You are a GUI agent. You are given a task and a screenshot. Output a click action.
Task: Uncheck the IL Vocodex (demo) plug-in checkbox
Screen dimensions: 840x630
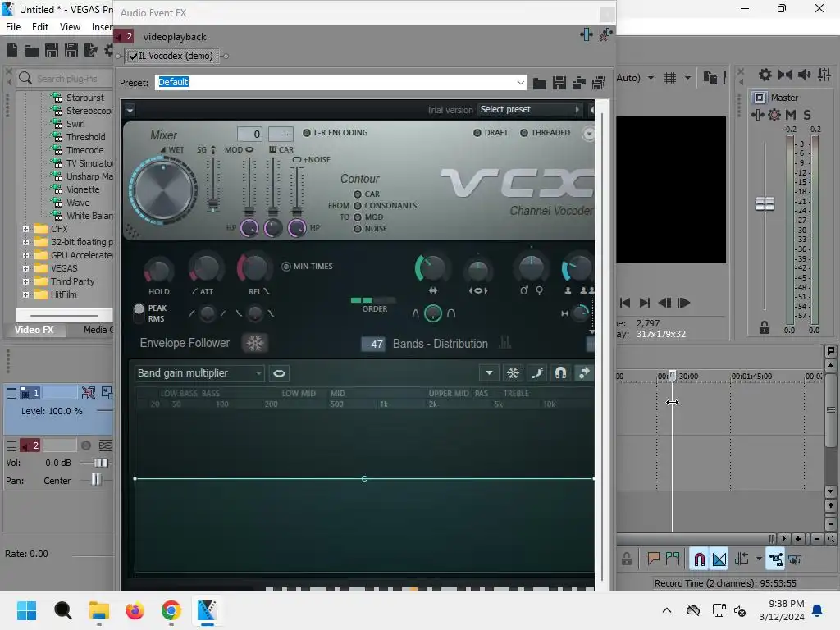tap(134, 57)
